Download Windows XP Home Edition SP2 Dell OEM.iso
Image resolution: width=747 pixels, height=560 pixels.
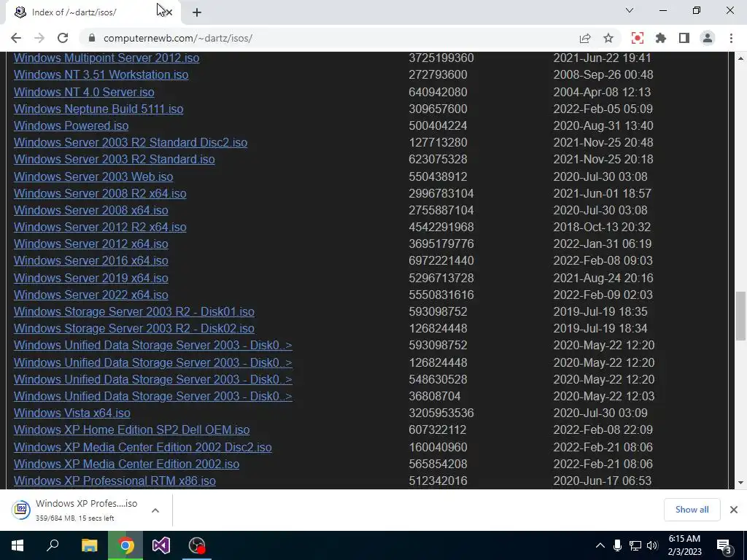[x=131, y=429]
